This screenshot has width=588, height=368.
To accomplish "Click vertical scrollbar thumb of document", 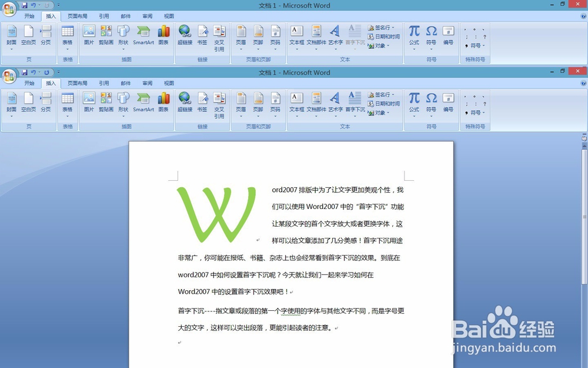I will [x=584, y=217].
